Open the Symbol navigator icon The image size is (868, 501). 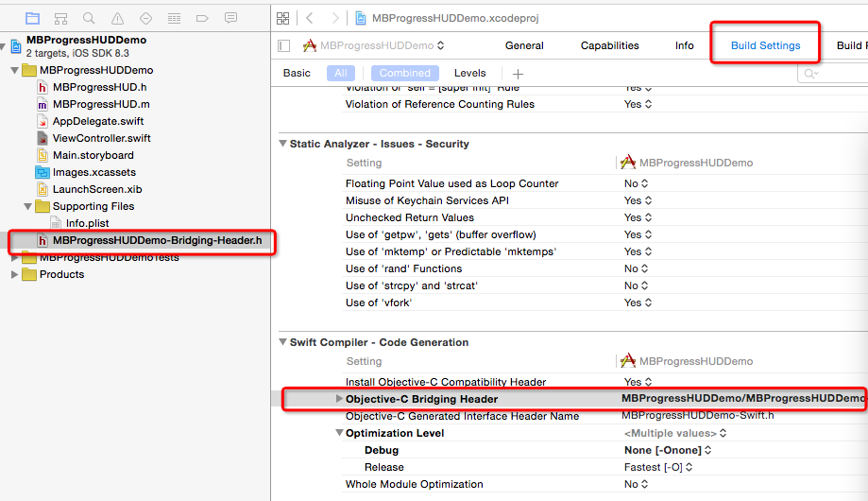[x=60, y=18]
